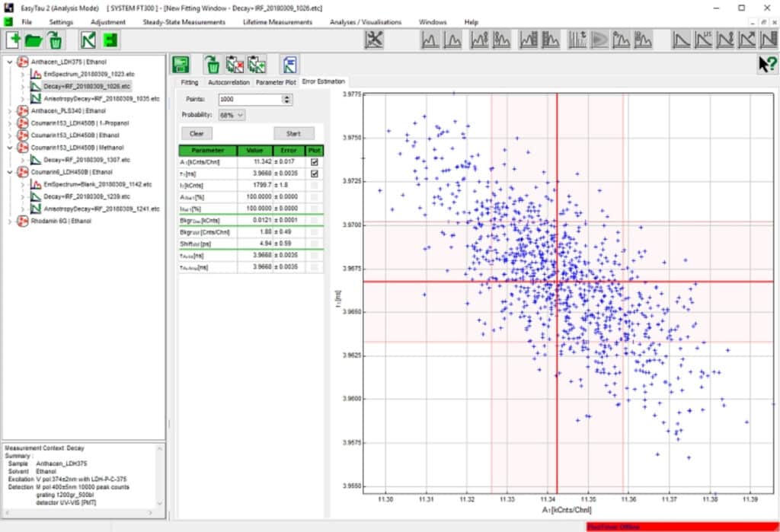Click the main toolbar trash bin icon
780x532 pixels.
56,40
